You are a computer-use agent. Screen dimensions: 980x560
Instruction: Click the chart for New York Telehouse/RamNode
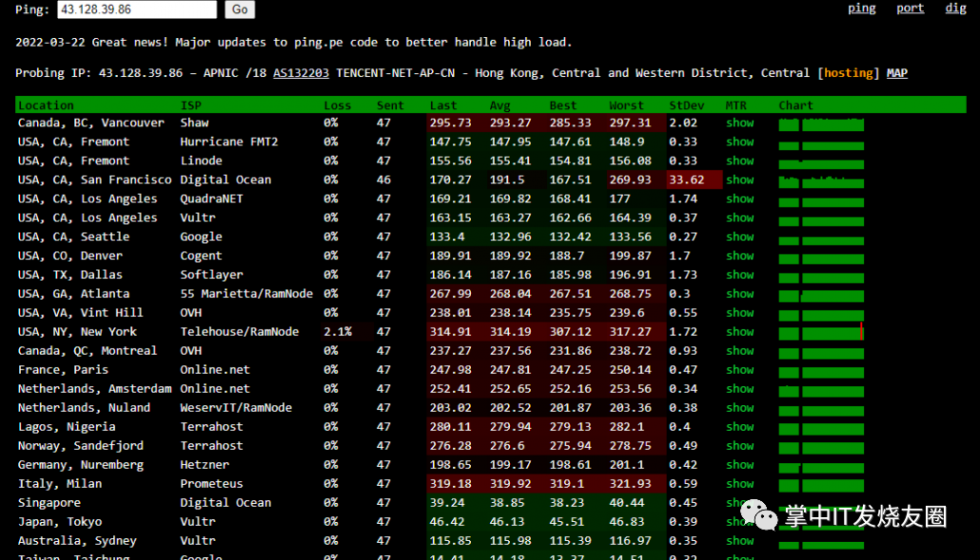point(821,332)
